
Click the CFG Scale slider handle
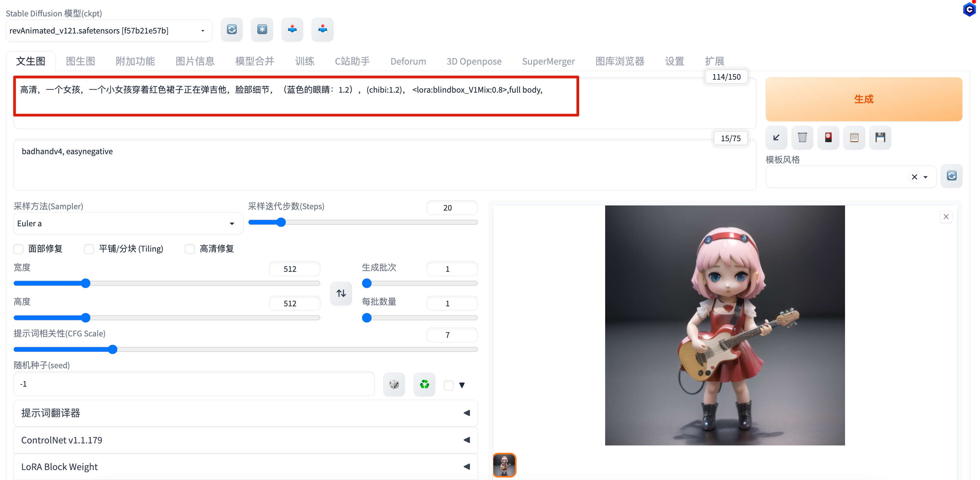[x=113, y=349]
